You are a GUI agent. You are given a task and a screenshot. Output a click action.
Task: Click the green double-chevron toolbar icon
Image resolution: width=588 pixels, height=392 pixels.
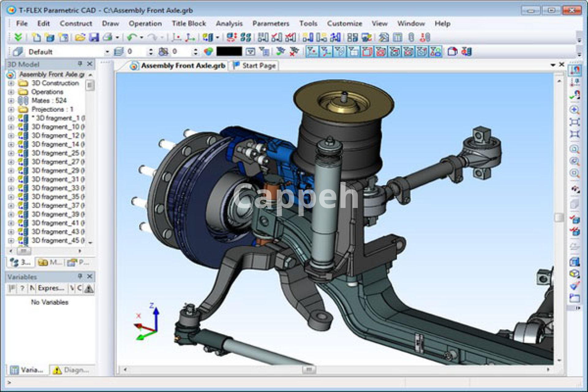18,37
